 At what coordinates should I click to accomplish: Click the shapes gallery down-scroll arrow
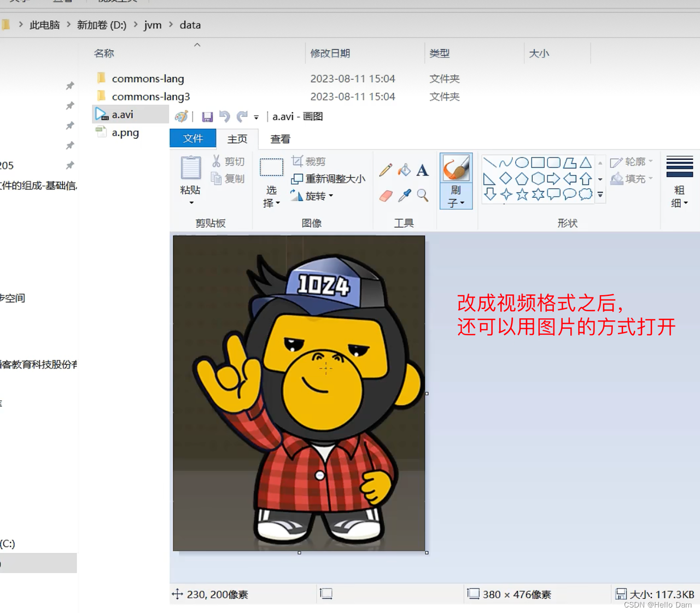[x=600, y=179]
